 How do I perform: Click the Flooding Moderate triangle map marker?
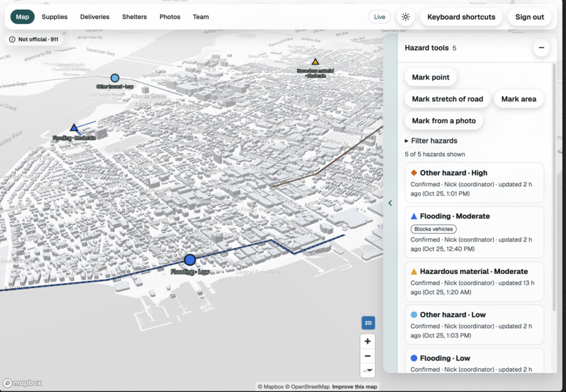[74, 127]
